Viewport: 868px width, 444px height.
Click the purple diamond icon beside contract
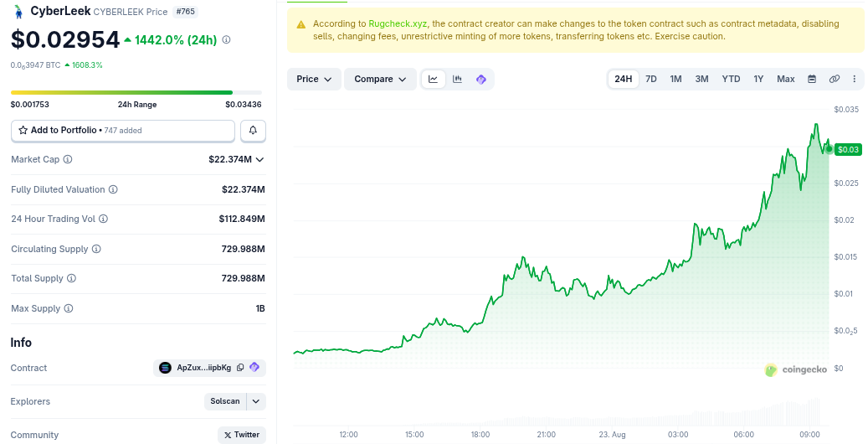pyautogui.click(x=254, y=368)
